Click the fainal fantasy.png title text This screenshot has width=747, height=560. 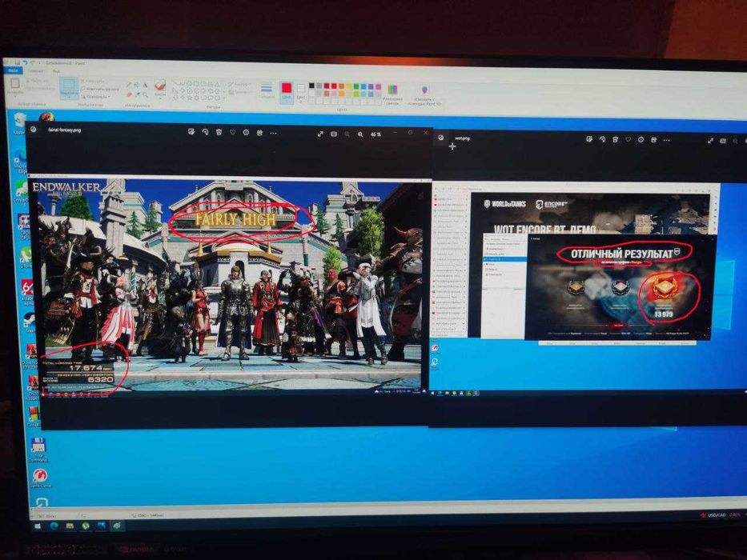coord(64,130)
